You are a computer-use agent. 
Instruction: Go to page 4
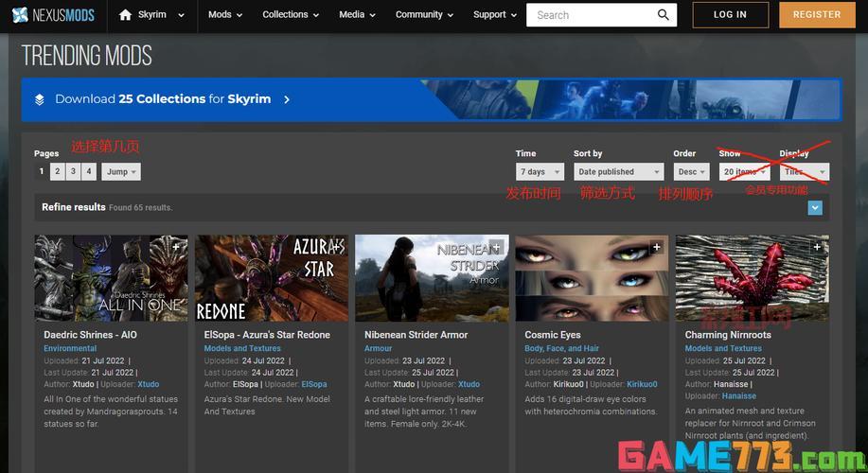(89, 171)
